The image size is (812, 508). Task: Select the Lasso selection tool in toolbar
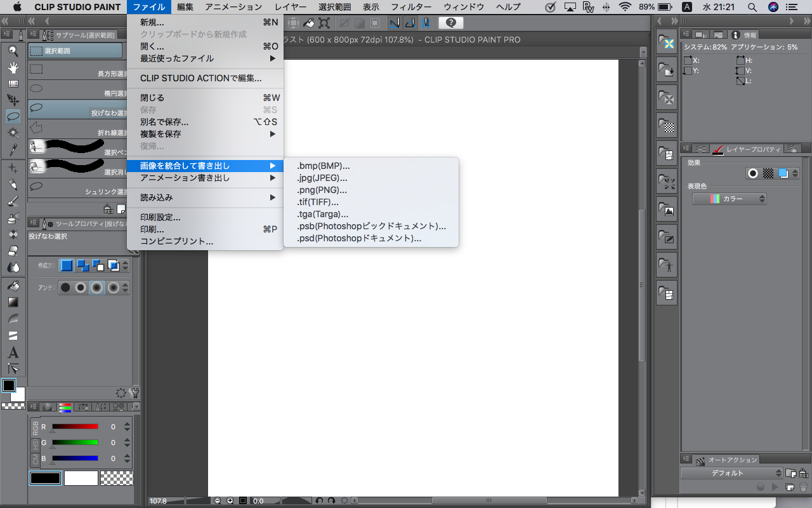[x=13, y=117]
